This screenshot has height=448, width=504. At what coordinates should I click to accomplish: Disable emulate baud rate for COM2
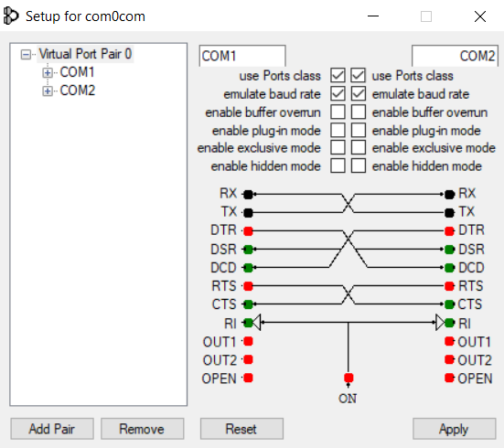click(x=358, y=94)
